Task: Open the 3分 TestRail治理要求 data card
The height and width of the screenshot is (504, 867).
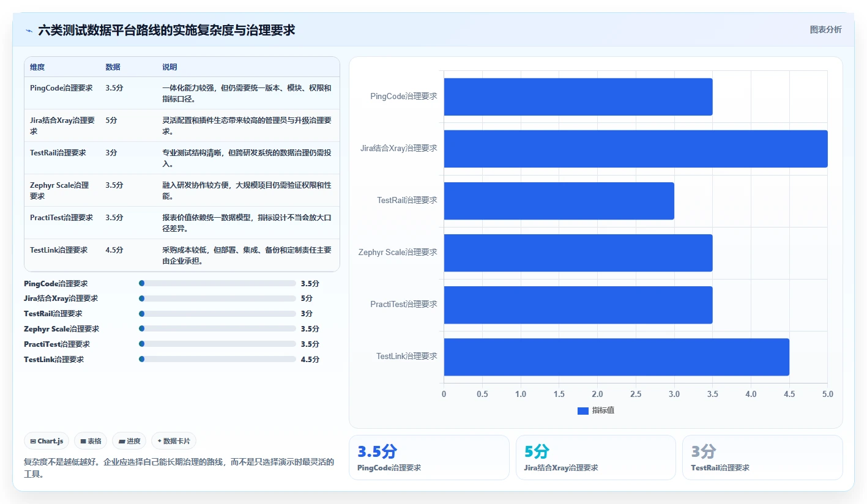Action: [762, 458]
